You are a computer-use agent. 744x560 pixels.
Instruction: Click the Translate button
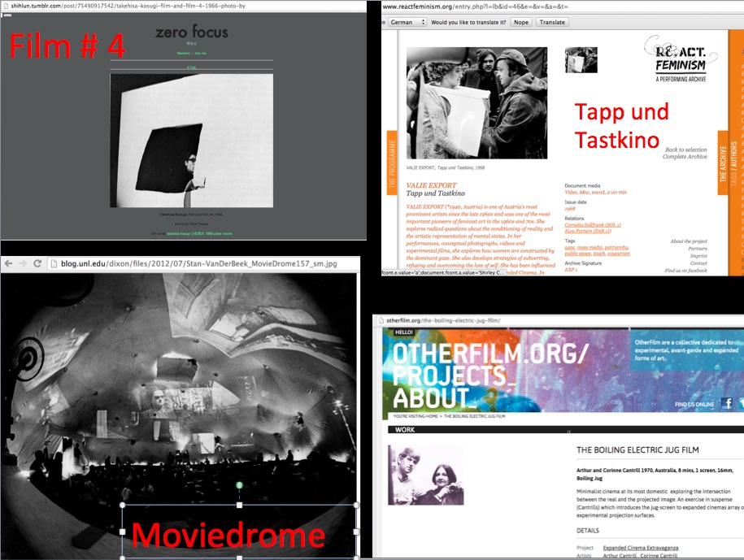552,22
